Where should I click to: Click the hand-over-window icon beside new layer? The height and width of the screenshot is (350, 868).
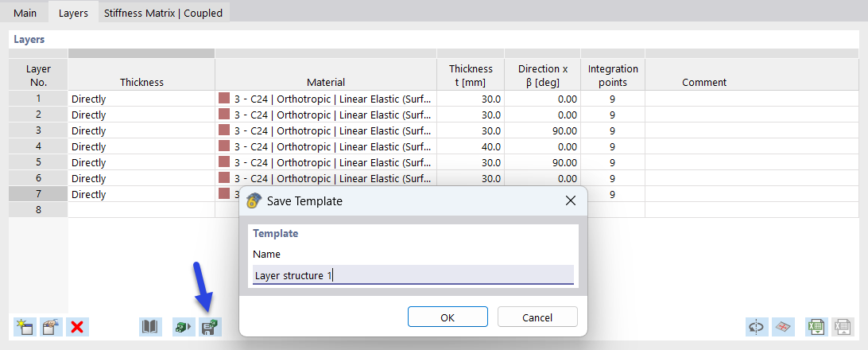click(51, 326)
